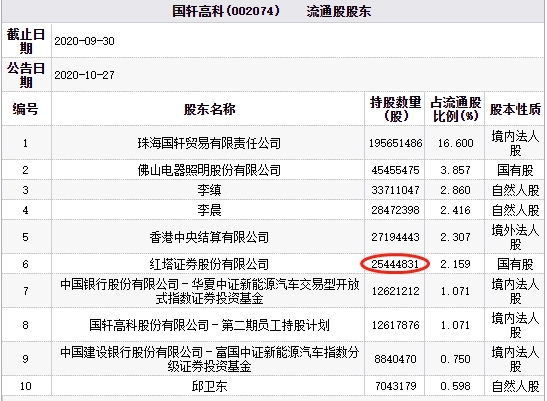Click the title 国轩高科(002074)
This screenshot has height=401, width=547.
pyautogui.click(x=226, y=11)
